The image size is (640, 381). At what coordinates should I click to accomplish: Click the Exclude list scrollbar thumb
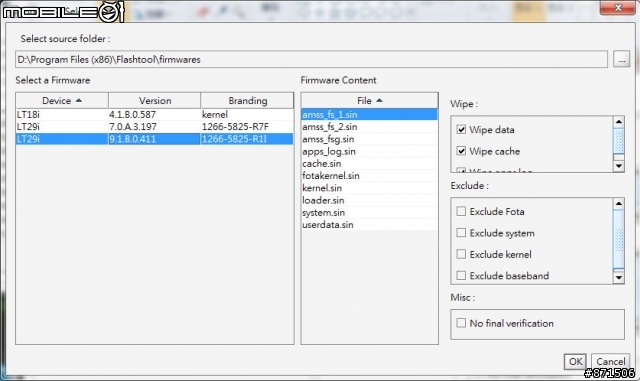click(x=619, y=239)
